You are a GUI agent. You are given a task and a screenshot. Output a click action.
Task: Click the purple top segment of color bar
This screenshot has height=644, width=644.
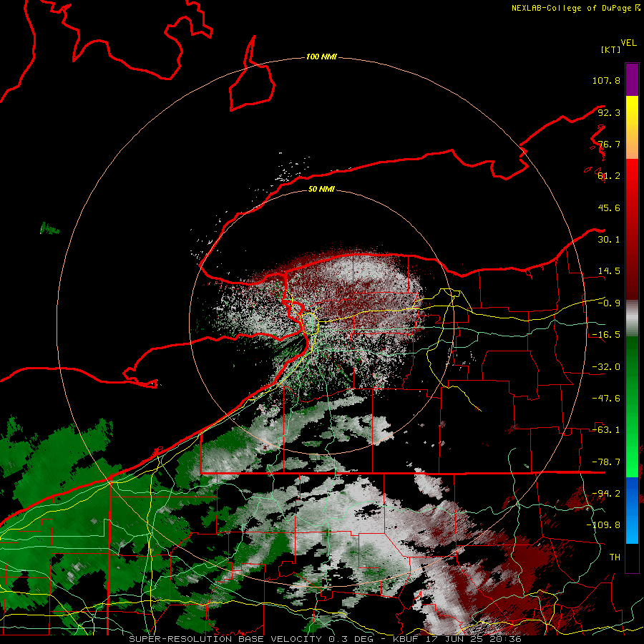(x=632, y=79)
